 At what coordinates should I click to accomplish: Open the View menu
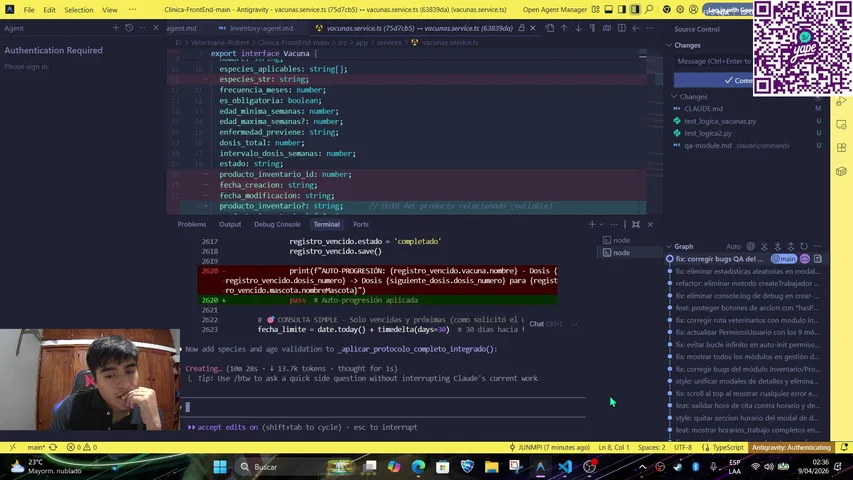110,10
